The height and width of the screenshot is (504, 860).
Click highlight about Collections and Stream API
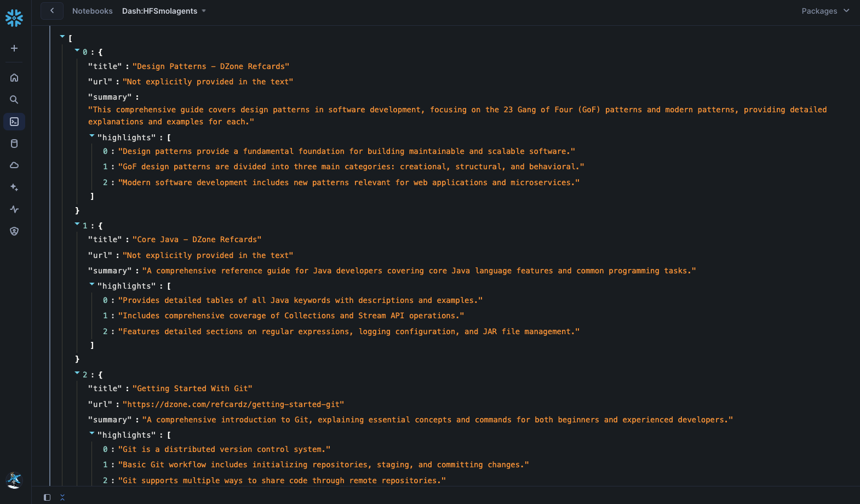291,316
